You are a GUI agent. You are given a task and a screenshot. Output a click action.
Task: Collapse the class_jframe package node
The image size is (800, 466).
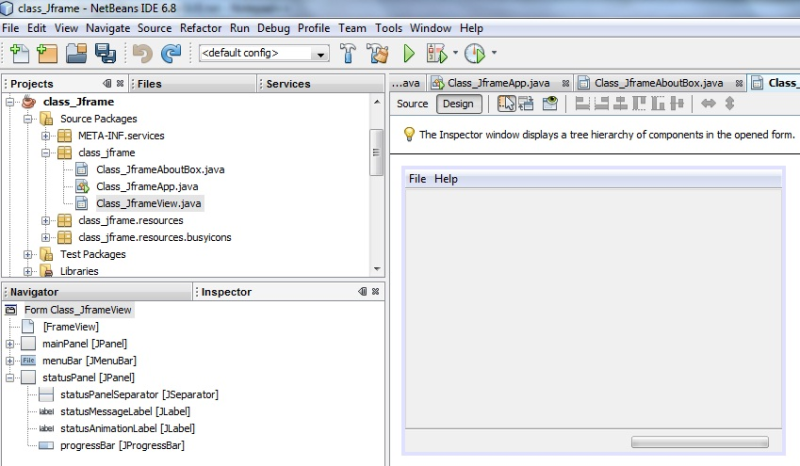tap(45, 153)
